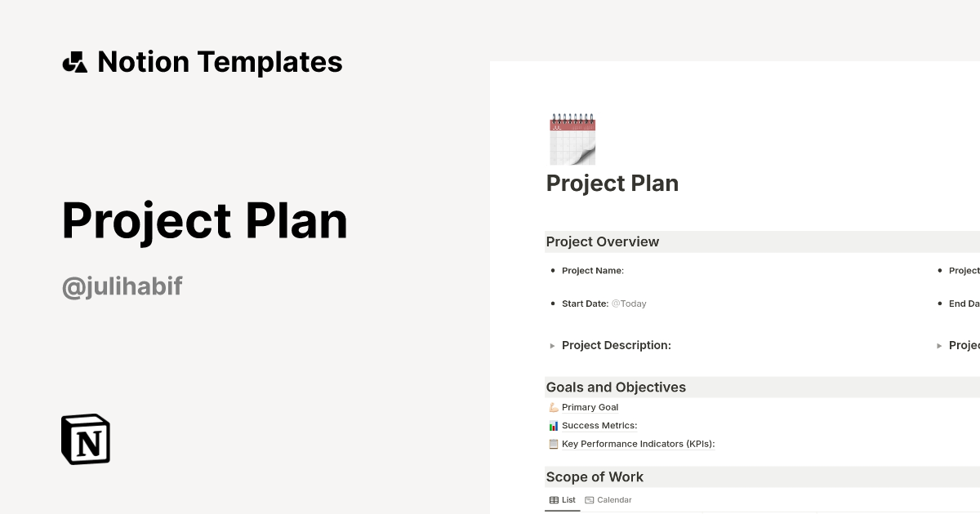This screenshot has height=514, width=980.
Task: Click the bar chart icon next to Success Metrics
Action: point(553,425)
